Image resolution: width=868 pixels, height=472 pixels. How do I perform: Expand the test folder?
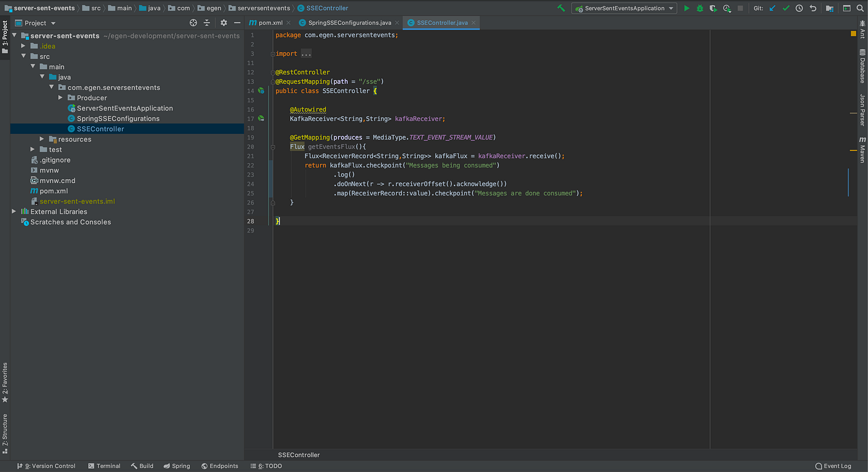coord(33,149)
